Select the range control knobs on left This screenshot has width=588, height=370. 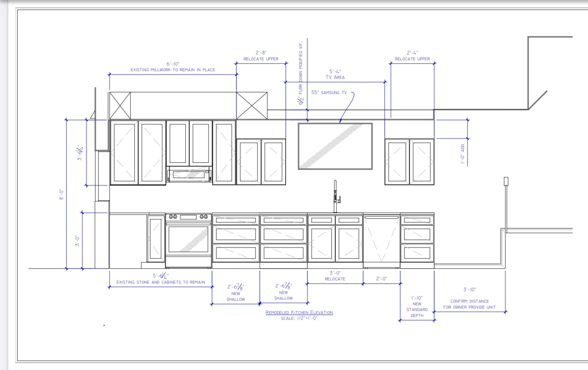point(173,216)
